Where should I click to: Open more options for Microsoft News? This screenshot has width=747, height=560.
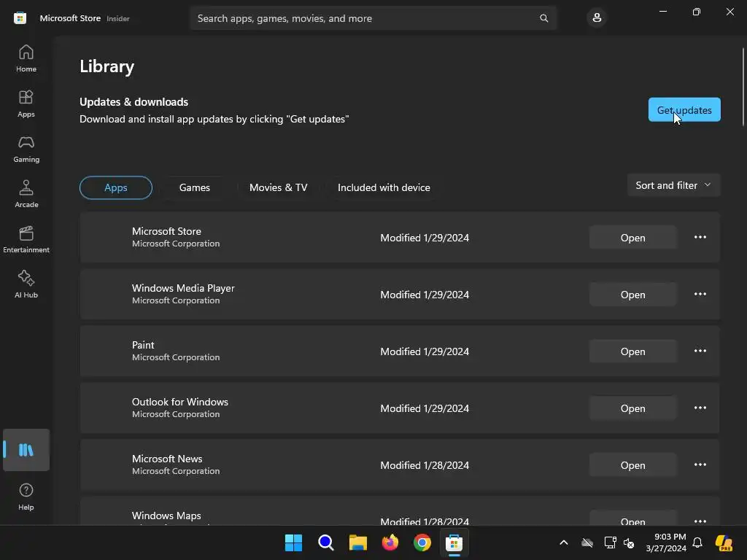700,464
